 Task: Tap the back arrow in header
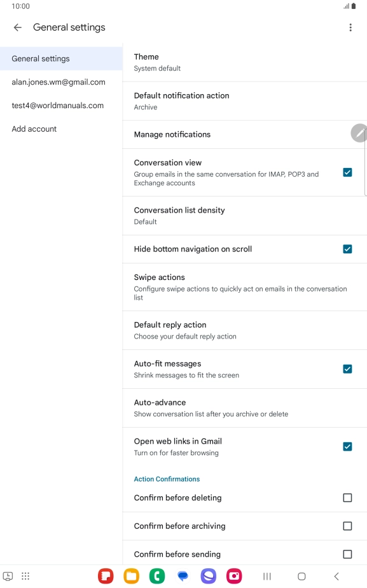click(18, 27)
